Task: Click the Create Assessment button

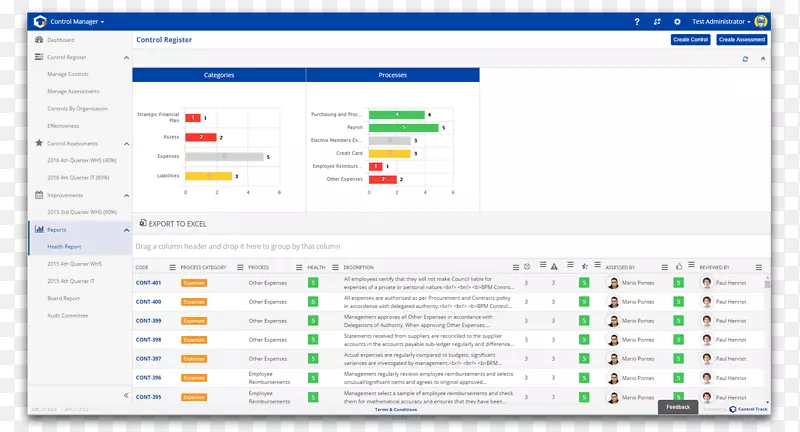Action: tap(742, 40)
